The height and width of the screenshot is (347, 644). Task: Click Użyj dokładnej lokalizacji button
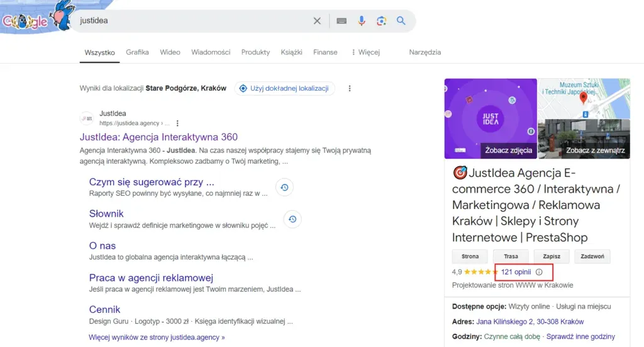click(x=285, y=88)
